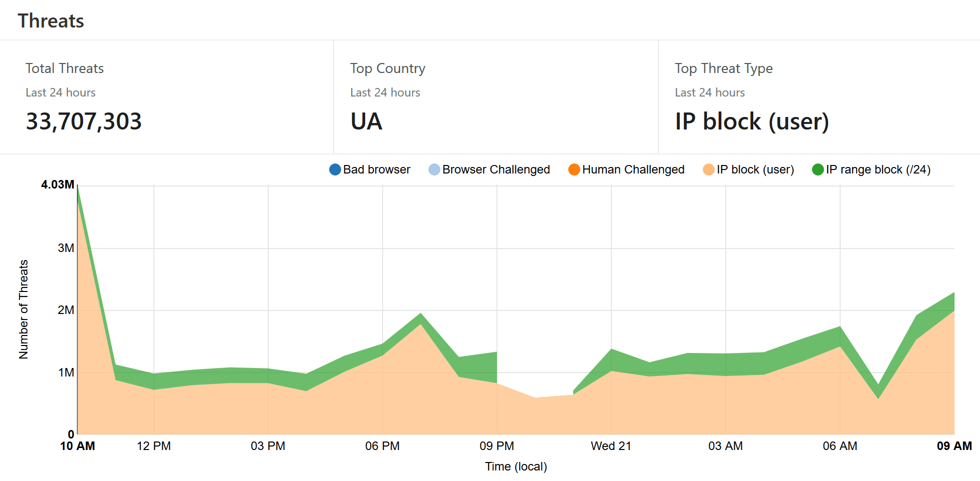
Task: Toggle the Browser Challenged legend dot
Action: click(435, 169)
